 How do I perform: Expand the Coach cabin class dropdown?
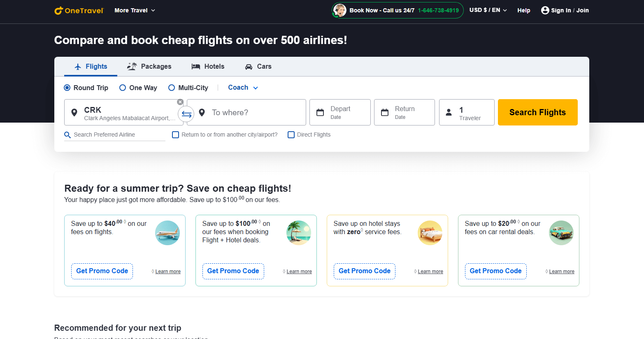(243, 88)
